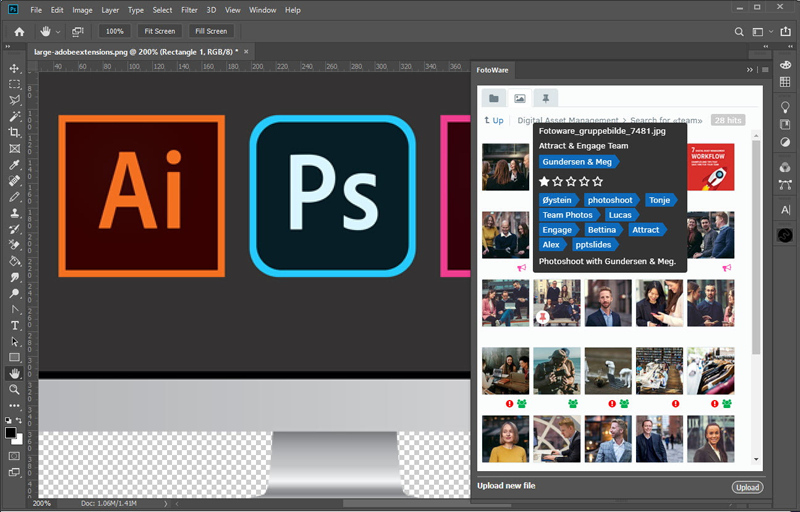Select the Eyedropper tool
This screenshot has width=800, height=512.
pos(14,164)
